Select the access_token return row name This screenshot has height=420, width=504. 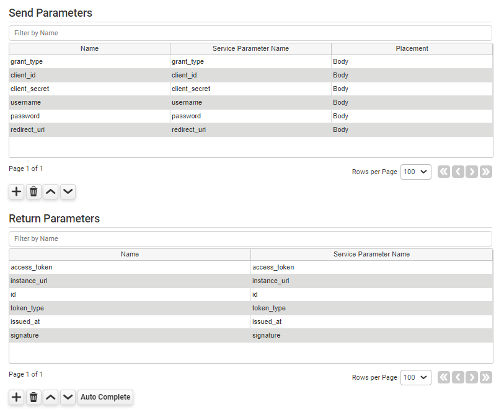tap(130, 267)
